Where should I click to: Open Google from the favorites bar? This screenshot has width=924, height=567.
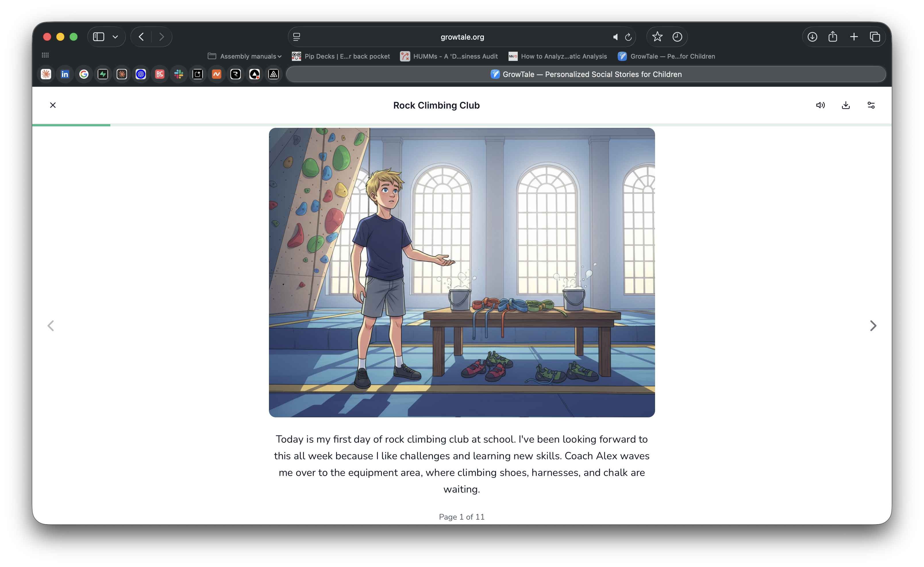(84, 74)
